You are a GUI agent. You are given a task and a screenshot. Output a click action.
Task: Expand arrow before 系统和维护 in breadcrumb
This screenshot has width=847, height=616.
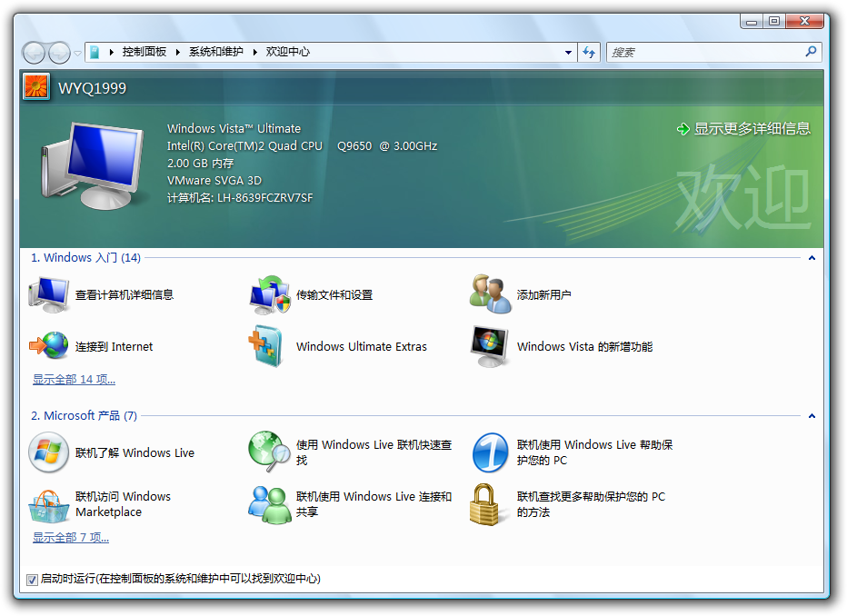coord(177,53)
